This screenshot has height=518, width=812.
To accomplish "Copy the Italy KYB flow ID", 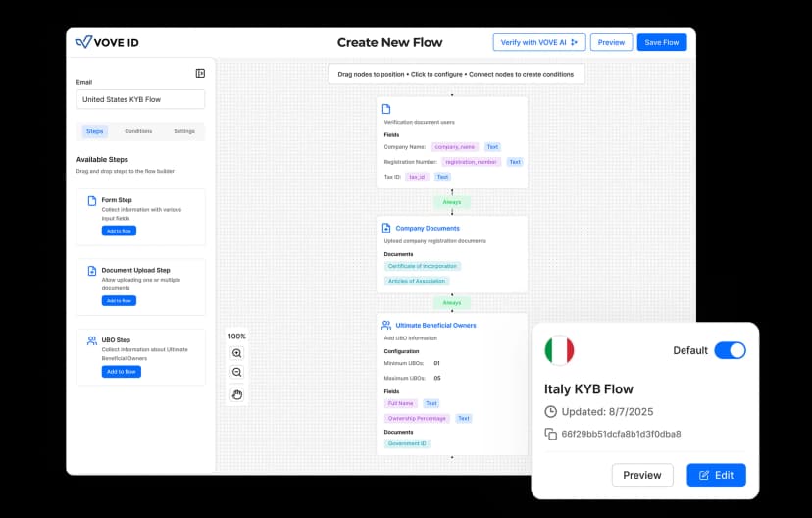I will [x=550, y=434].
